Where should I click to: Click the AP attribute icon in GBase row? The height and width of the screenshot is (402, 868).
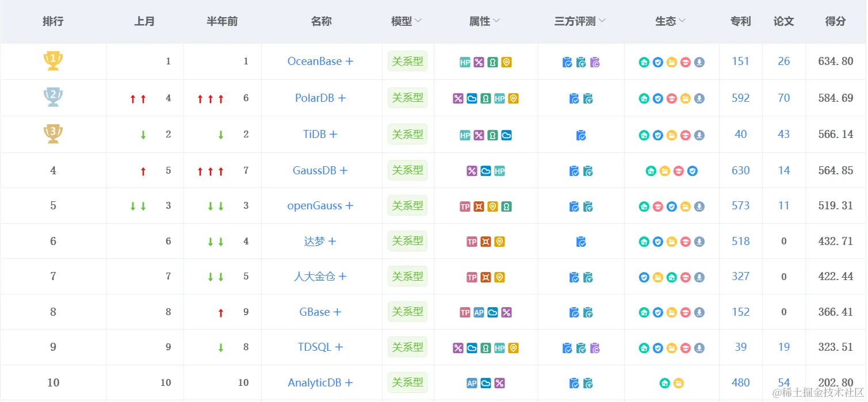click(479, 312)
